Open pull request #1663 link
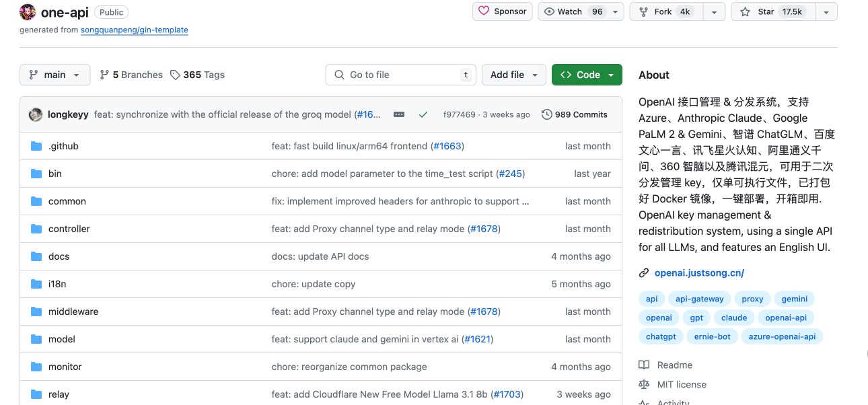 [447, 146]
